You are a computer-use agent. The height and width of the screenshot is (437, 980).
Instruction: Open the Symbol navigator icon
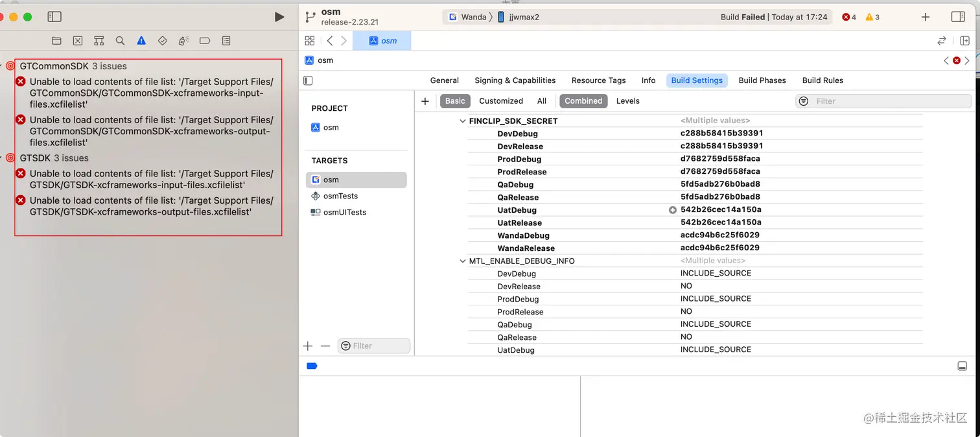pyautogui.click(x=99, y=41)
